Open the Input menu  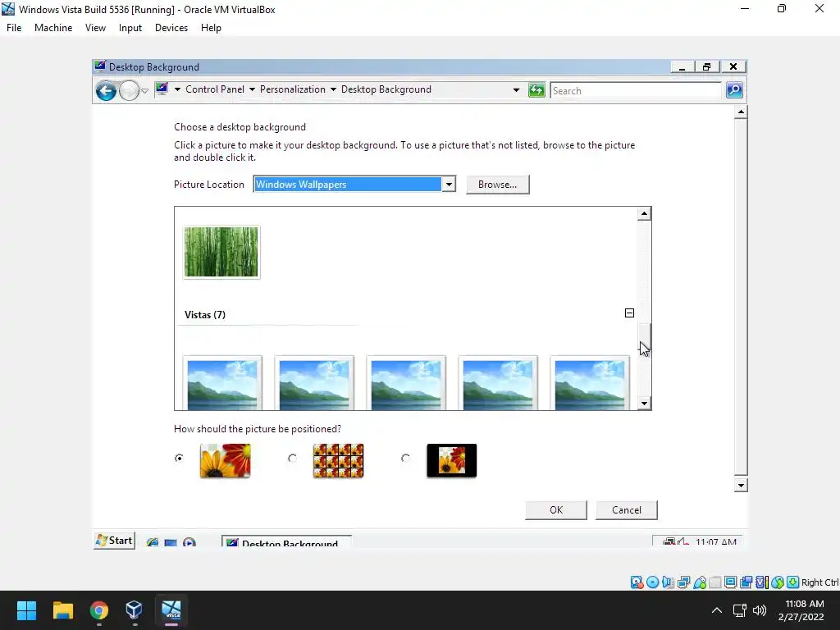(x=130, y=28)
